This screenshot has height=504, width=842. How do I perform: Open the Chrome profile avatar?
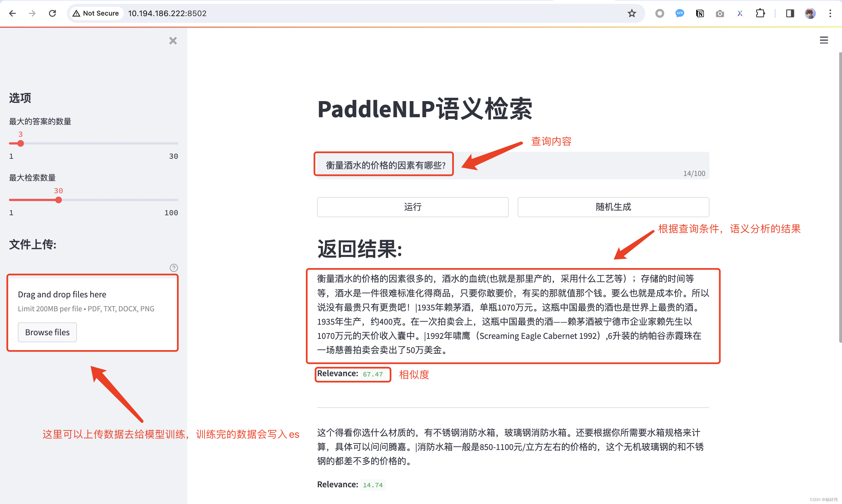coord(810,13)
